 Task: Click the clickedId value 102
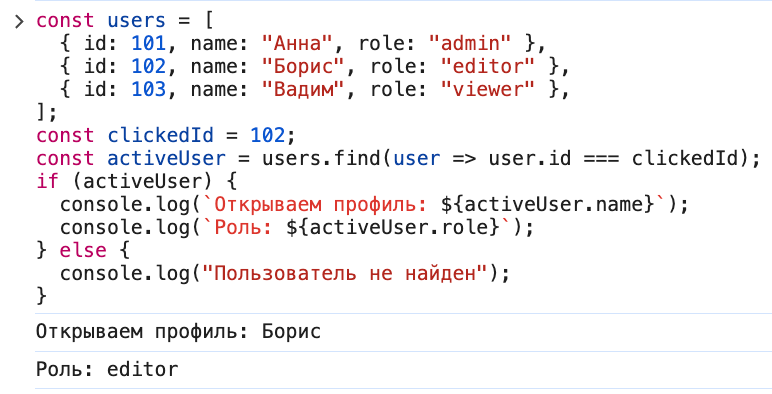268,135
